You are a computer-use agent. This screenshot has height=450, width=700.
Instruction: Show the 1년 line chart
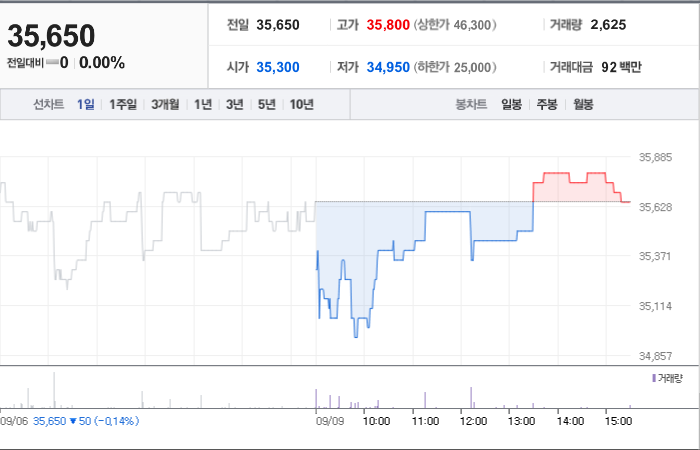(x=203, y=104)
